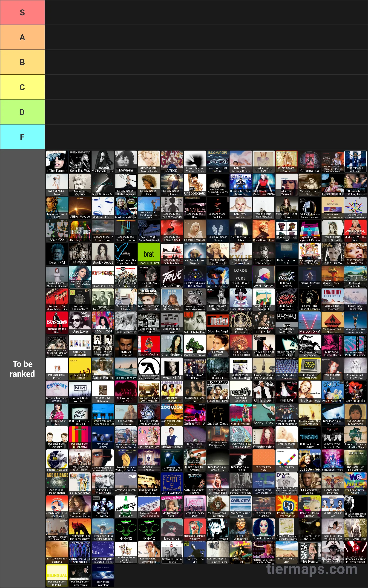Viewport: 368px width, 588px height.
Task: Choose Madonna Erotica album cover
Action: coord(103,208)
